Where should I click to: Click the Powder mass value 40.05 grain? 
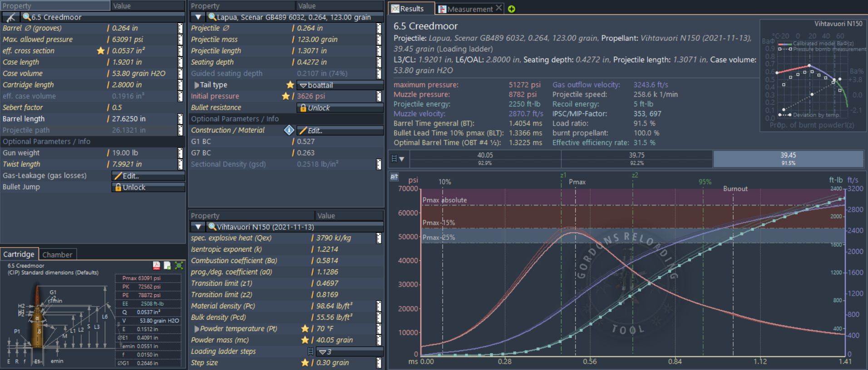tap(335, 340)
